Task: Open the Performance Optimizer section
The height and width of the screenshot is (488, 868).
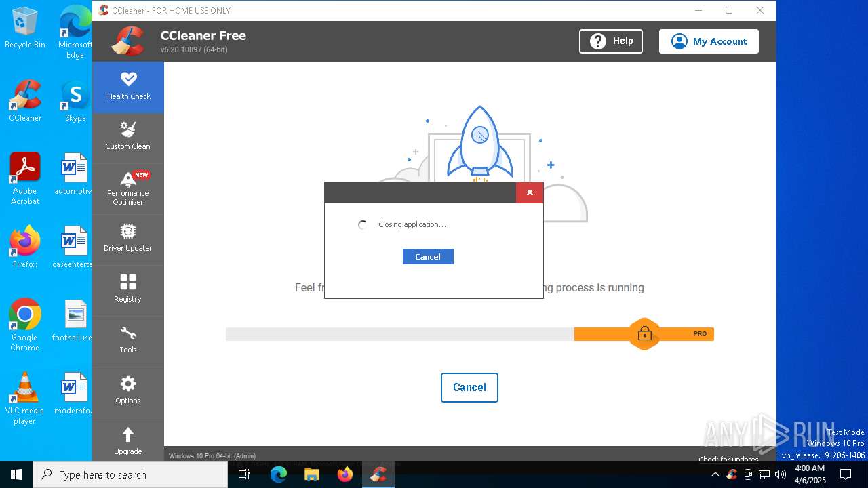Action: point(128,189)
